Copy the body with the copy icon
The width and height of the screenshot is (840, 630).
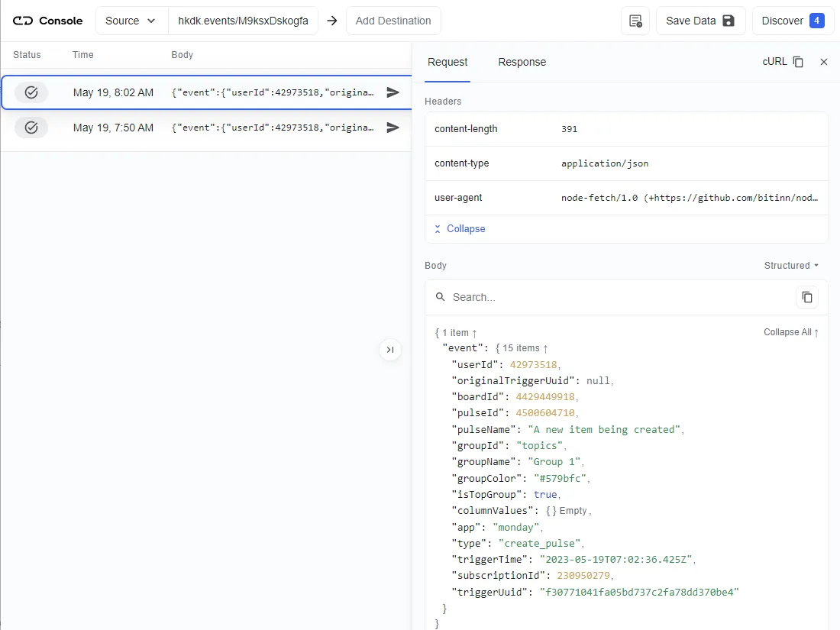[x=807, y=297]
